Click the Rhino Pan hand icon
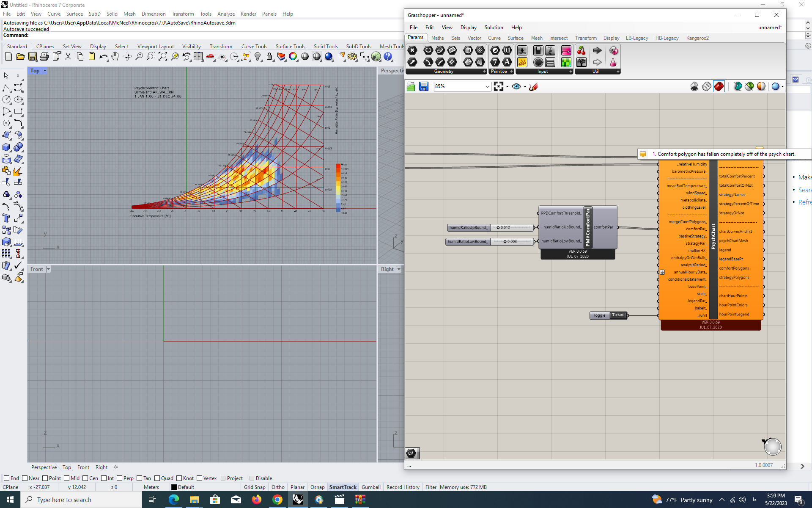Image resolution: width=812 pixels, height=508 pixels. 115,56
